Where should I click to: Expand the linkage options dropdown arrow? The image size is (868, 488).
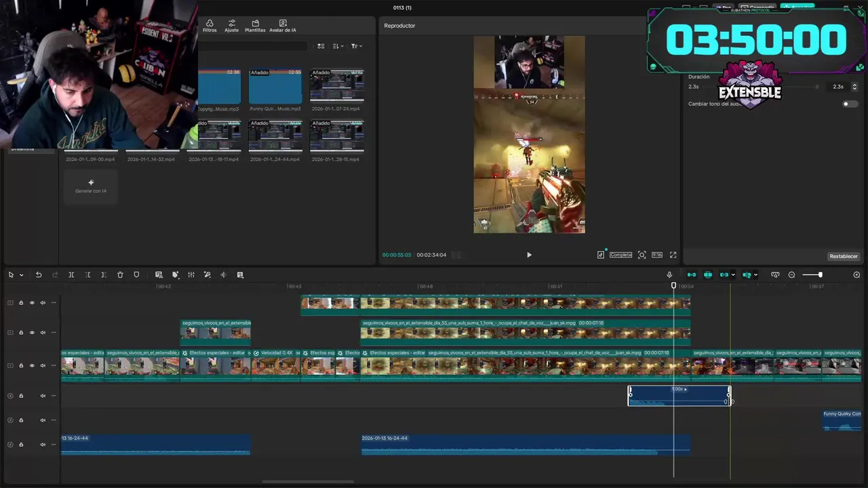click(732, 275)
